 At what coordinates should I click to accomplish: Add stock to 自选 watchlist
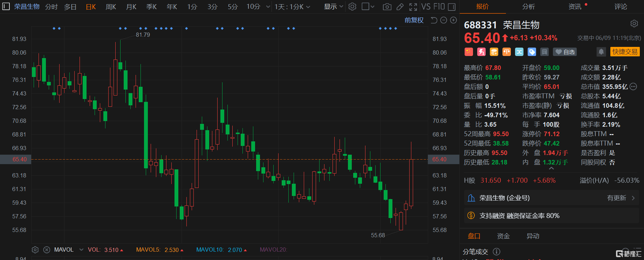click(x=565, y=52)
